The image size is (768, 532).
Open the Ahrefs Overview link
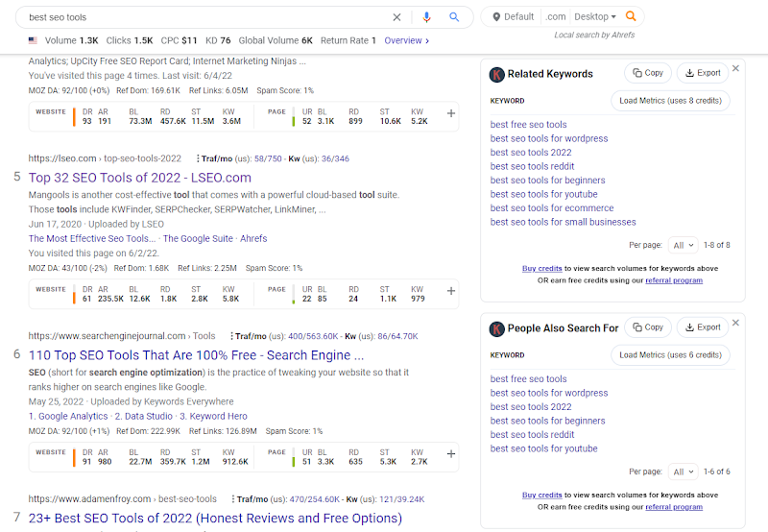[x=406, y=40]
